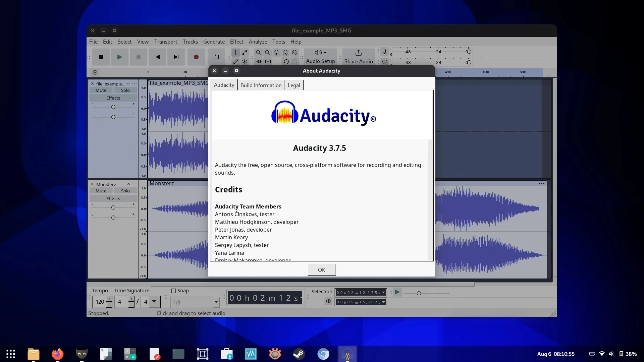This screenshot has height=362, width=644.
Task: Click OK to close About Audacity
Action: coord(321,270)
